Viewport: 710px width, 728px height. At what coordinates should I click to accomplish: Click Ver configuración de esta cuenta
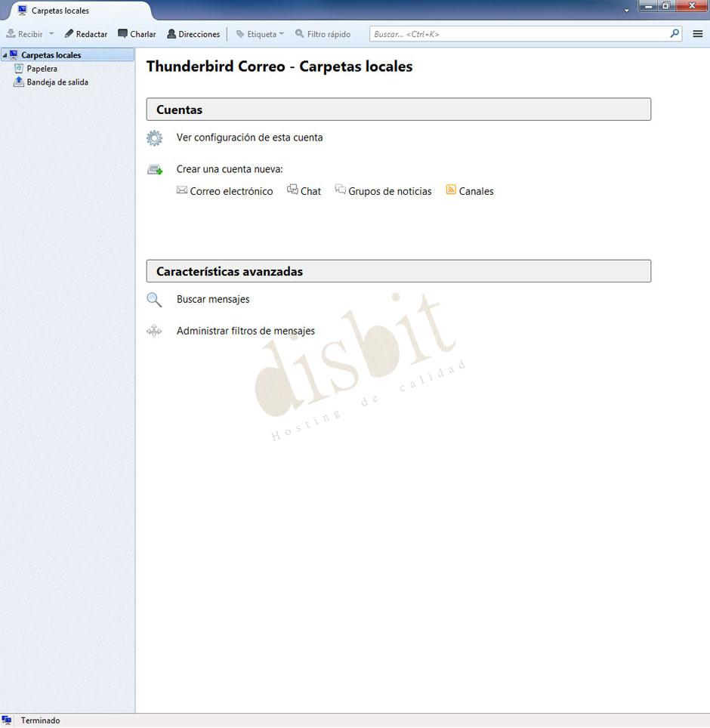pos(249,137)
